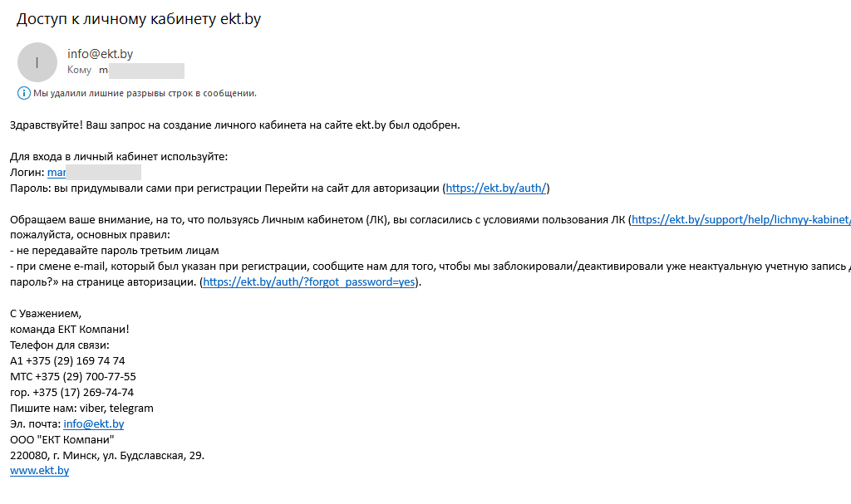Click the viber, telegram contact line
851x504 pixels.
[81, 409]
